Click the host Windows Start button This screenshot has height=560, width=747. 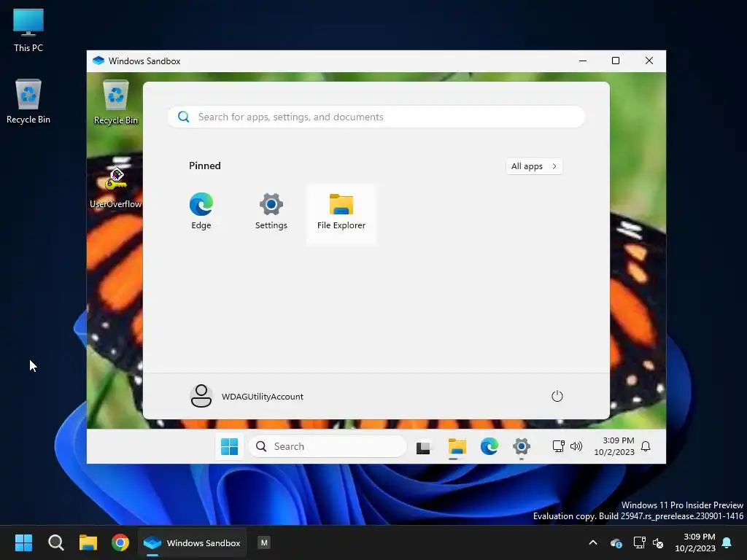tap(23, 542)
